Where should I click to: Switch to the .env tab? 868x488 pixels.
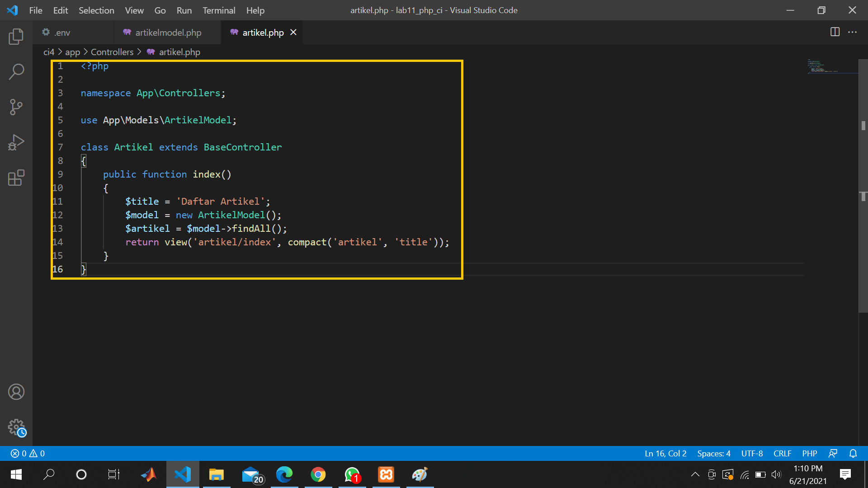pos(73,33)
